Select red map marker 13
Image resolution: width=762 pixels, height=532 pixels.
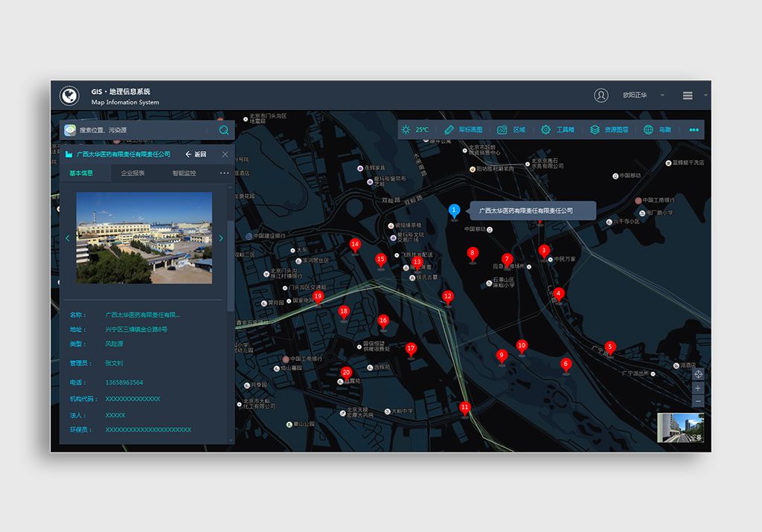tap(417, 263)
